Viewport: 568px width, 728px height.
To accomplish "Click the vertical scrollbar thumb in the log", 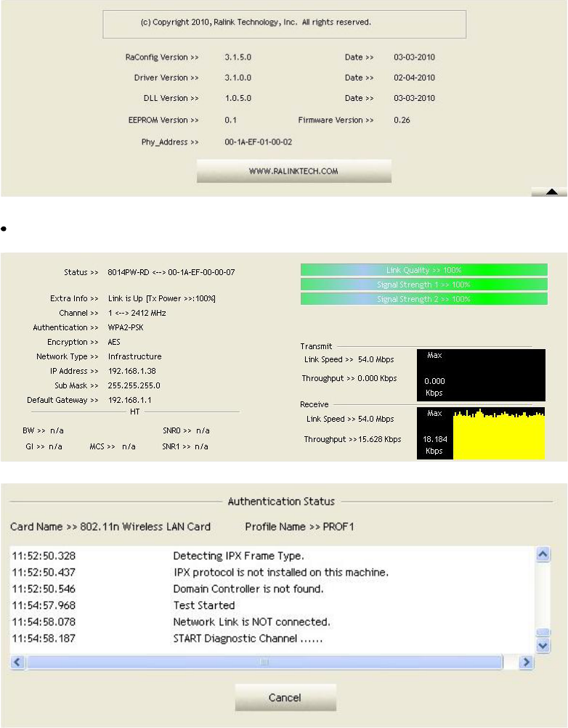I will 543,632.
